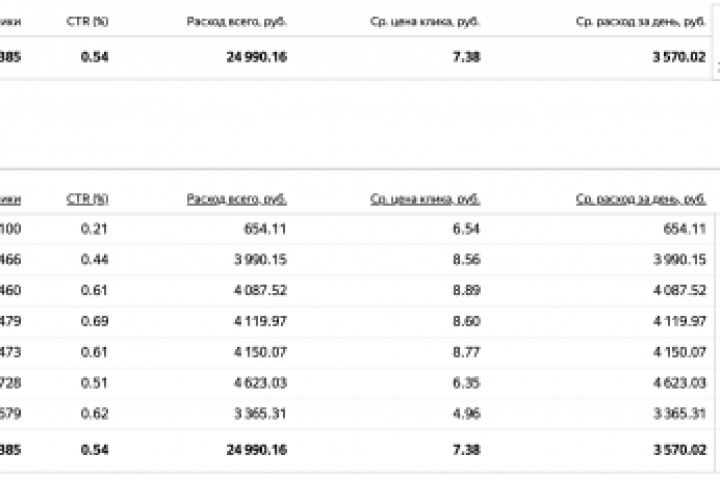Click 3 990.15 in the total spend column
This screenshot has height=480, width=720.
tap(258, 258)
